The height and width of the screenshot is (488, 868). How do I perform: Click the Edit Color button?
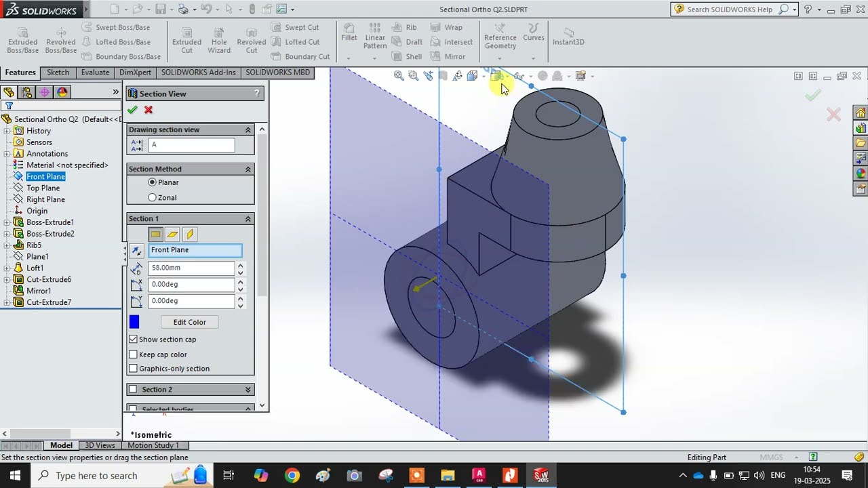(x=190, y=322)
